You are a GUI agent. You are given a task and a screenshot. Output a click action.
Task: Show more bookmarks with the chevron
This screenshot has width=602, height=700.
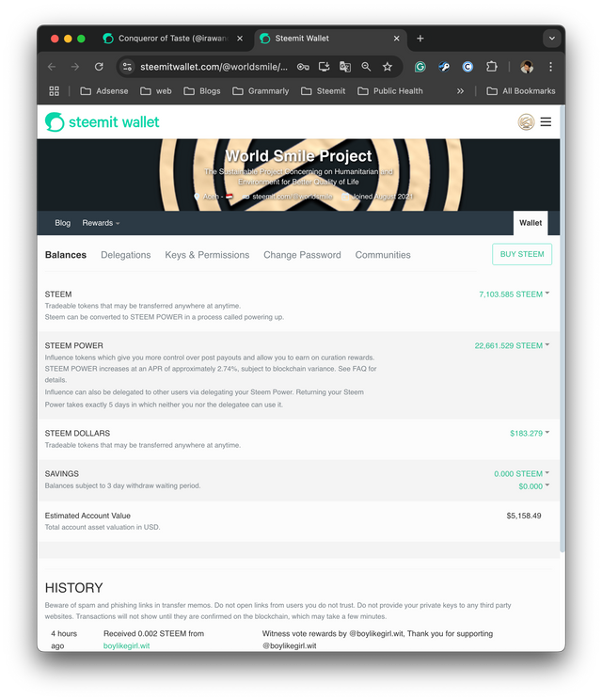tap(460, 91)
